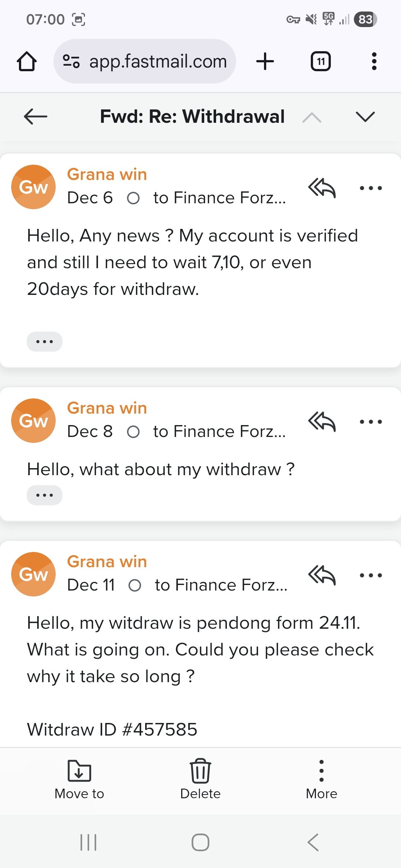Open a new browser tab
The image size is (401, 868).
click(x=265, y=61)
